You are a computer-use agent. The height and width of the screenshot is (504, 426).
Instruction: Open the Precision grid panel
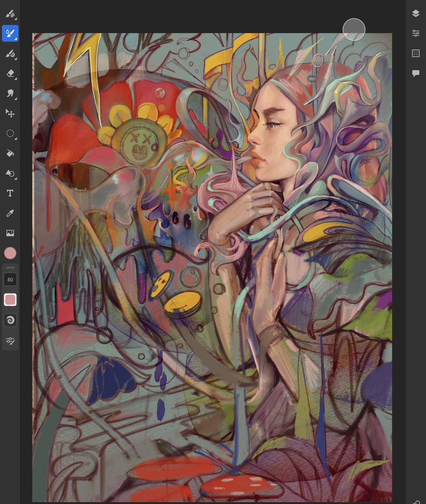(x=416, y=53)
